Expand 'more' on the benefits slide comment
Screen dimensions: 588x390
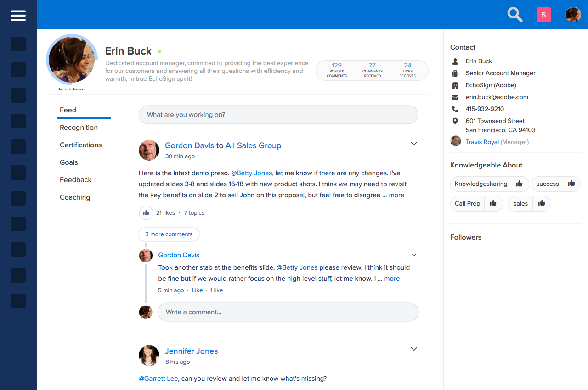click(392, 279)
